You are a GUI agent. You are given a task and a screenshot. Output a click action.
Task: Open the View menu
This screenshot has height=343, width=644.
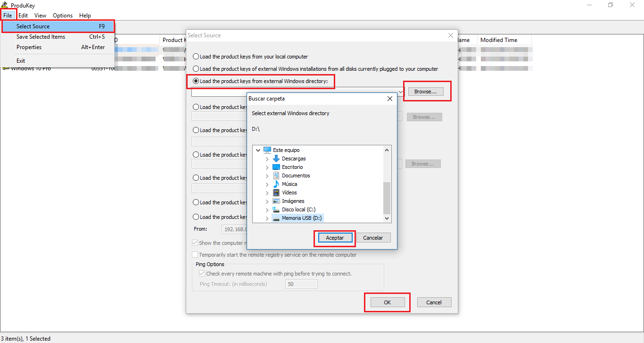(x=40, y=16)
